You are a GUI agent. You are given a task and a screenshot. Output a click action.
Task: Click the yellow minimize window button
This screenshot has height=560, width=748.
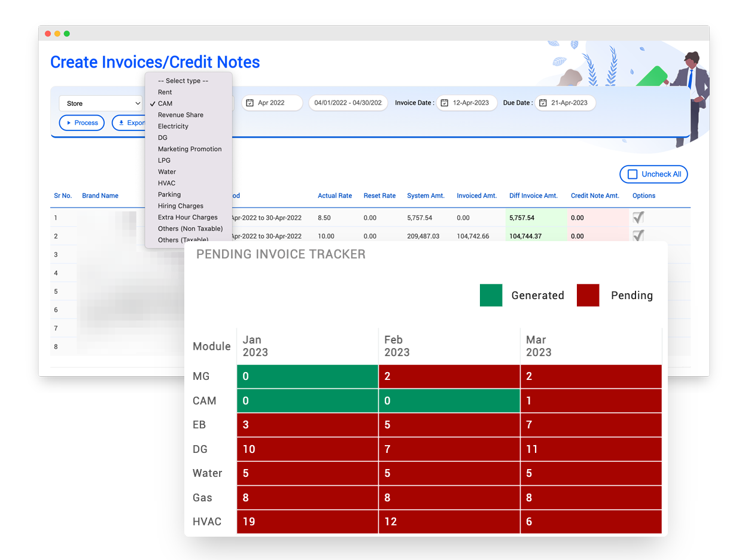pos(57,34)
